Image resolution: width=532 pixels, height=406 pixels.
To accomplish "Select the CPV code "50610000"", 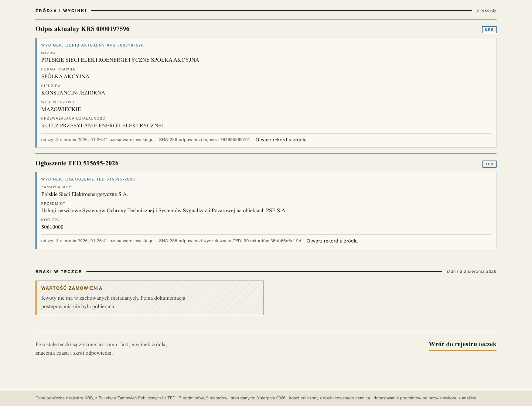I will point(52,227).
